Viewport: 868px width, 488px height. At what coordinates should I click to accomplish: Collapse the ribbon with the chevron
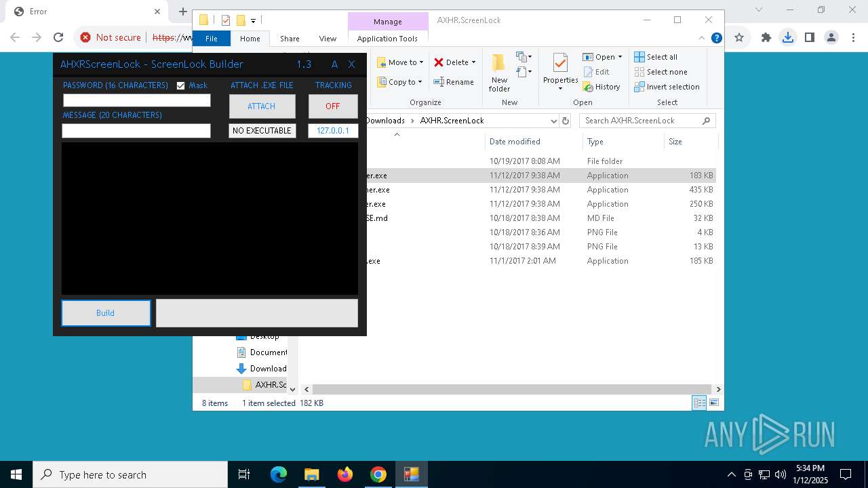(x=703, y=39)
